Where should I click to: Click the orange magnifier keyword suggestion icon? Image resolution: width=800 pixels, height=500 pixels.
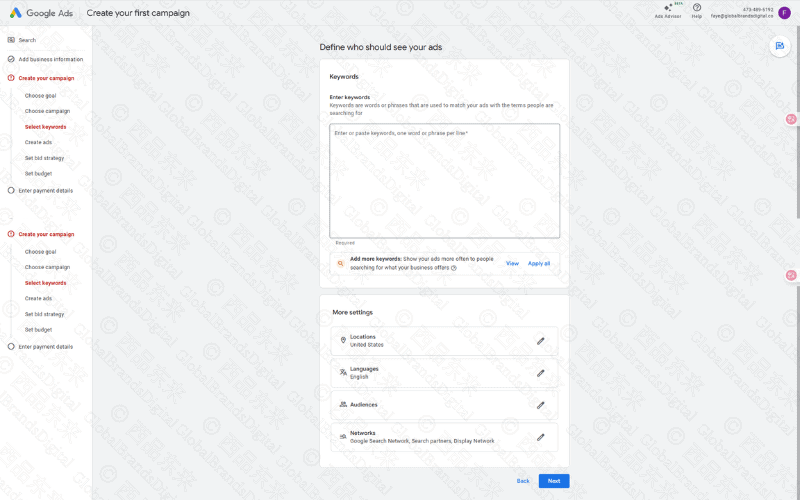pos(341,263)
